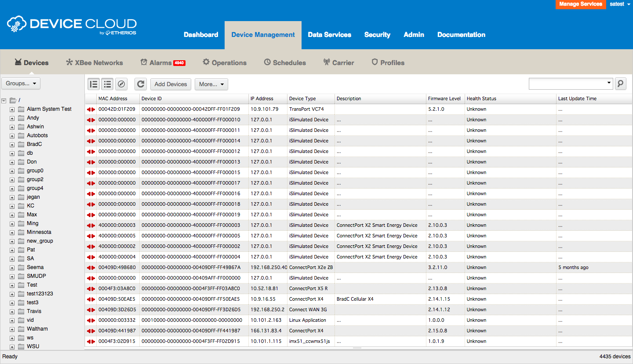Open the satest user menu
The height and width of the screenshot is (364, 633).
click(x=620, y=4)
